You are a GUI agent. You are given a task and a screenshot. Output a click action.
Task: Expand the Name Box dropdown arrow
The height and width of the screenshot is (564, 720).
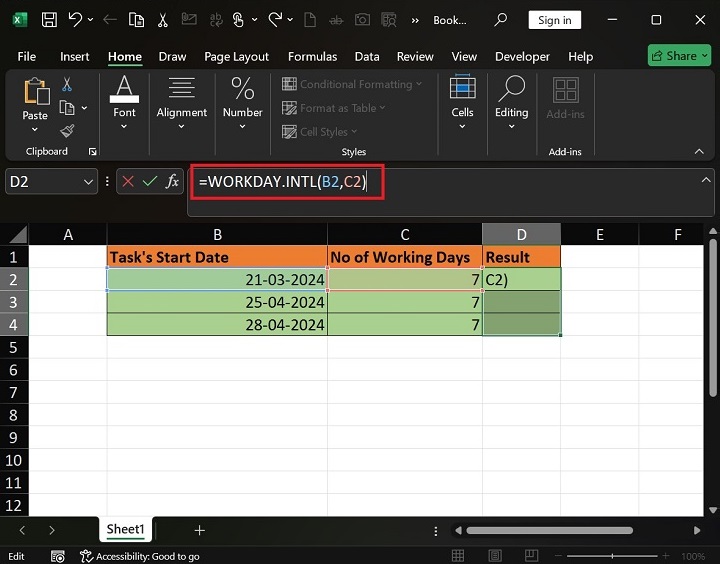coord(88,181)
